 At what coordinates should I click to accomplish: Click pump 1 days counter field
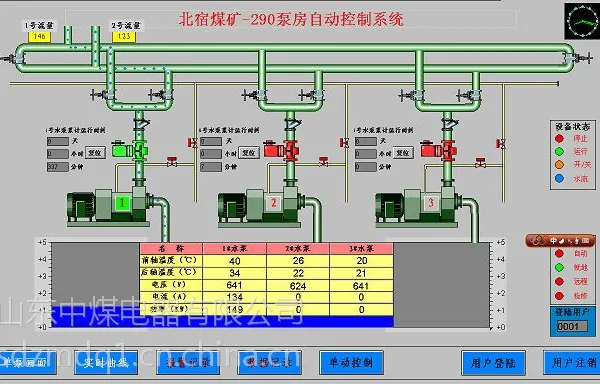[x=57, y=142]
